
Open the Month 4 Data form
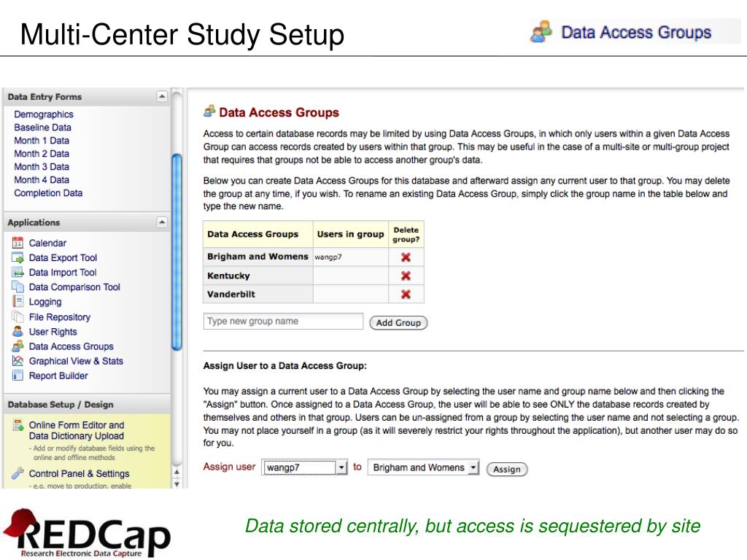tap(42, 180)
